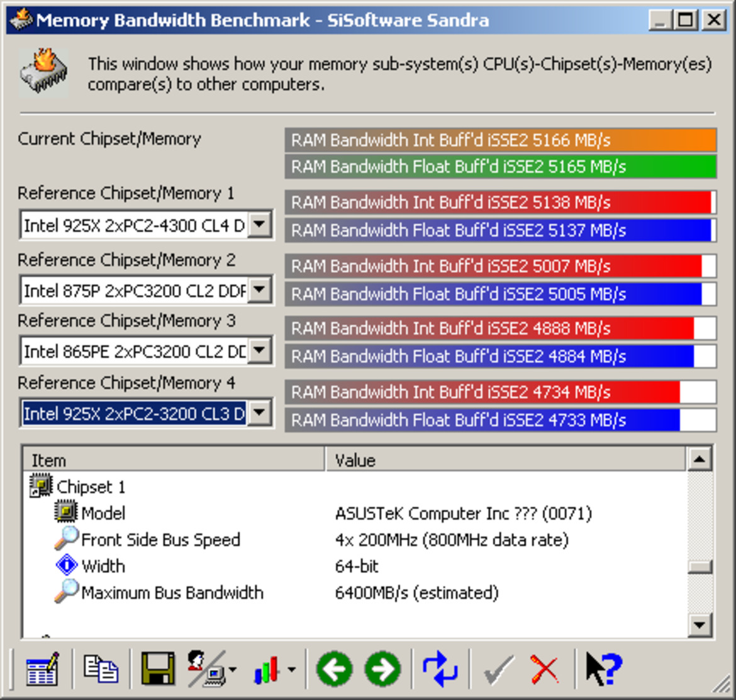Open the user/computer toolbar icon
The height and width of the screenshot is (700, 736).
click(x=207, y=669)
